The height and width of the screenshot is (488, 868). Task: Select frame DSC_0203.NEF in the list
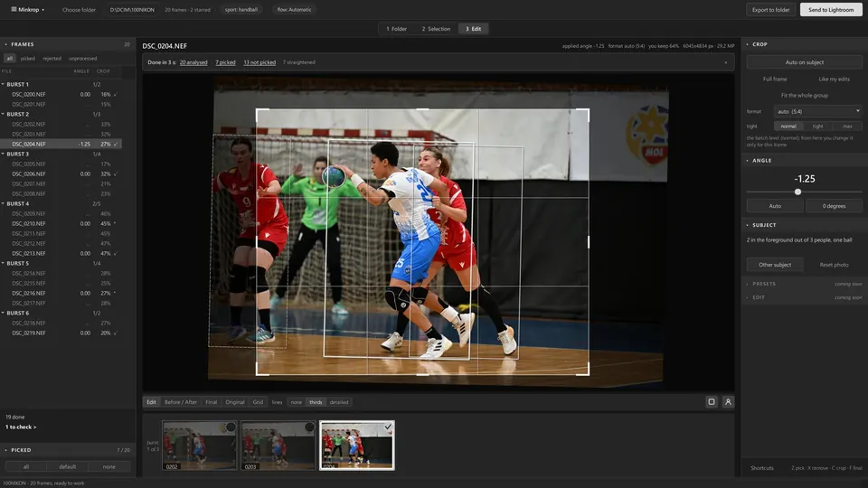(61, 135)
